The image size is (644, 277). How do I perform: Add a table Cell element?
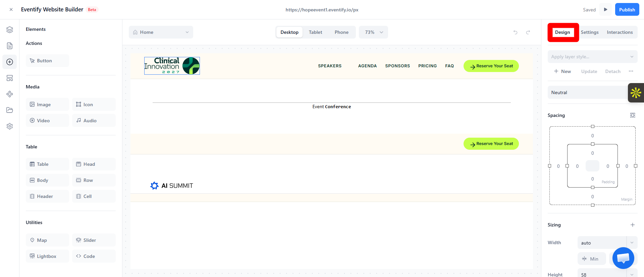(94, 196)
